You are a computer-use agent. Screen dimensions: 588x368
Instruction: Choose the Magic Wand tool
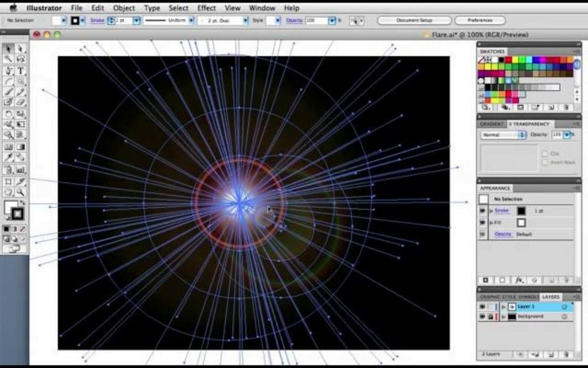(8, 59)
